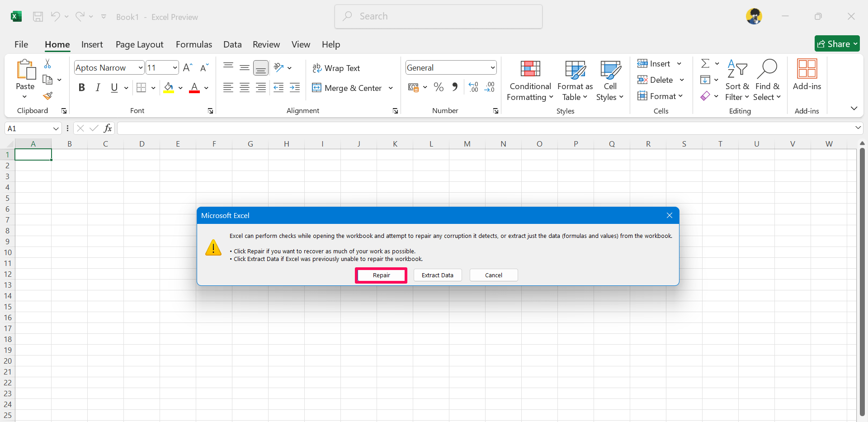Switch to the Insert tab
This screenshot has width=868, height=422.
pos(92,44)
